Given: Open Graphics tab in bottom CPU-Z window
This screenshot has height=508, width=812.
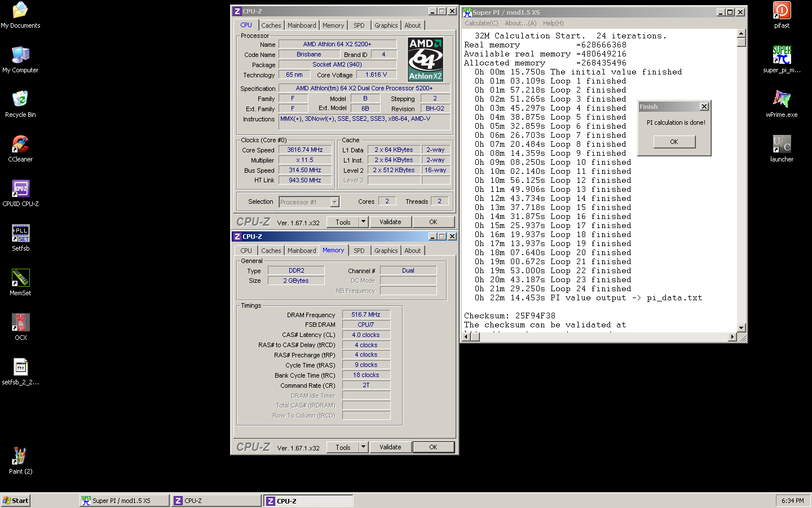Looking at the screenshot, I should point(386,251).
